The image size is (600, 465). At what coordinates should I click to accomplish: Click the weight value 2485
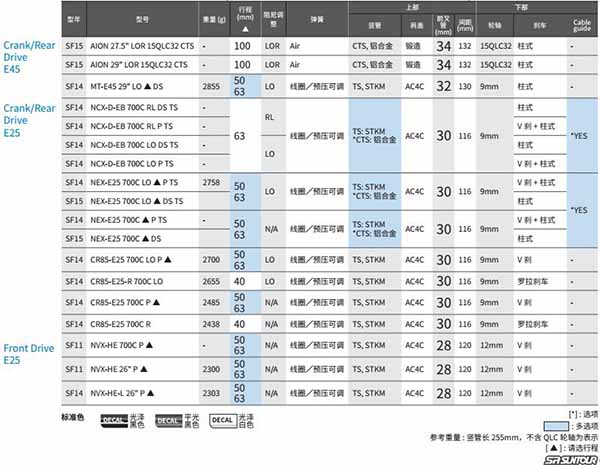click(211, 302)
